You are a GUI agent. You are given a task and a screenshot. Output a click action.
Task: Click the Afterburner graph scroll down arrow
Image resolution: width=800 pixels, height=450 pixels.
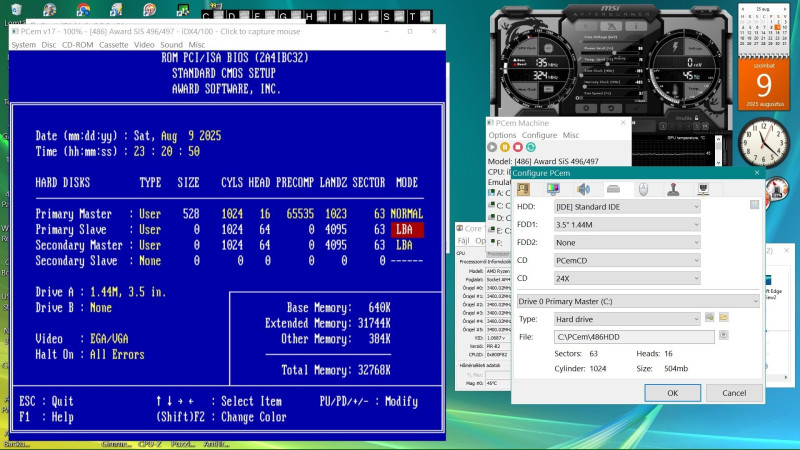[x=718, y=162]
